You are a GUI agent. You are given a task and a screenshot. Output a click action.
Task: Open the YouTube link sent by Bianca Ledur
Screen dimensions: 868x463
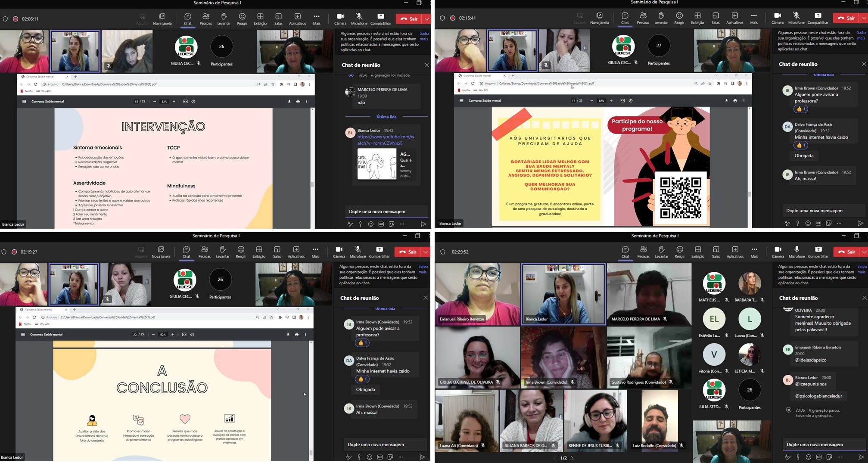coord(386,140)
